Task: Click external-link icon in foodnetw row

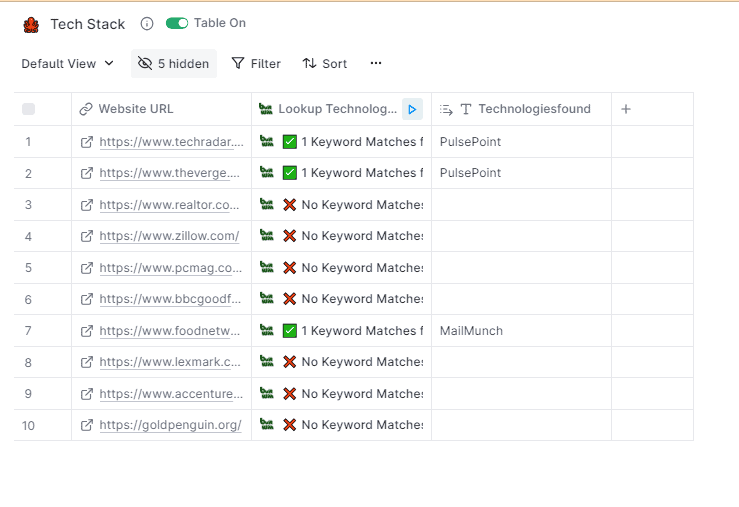Action: pos(87,331)
